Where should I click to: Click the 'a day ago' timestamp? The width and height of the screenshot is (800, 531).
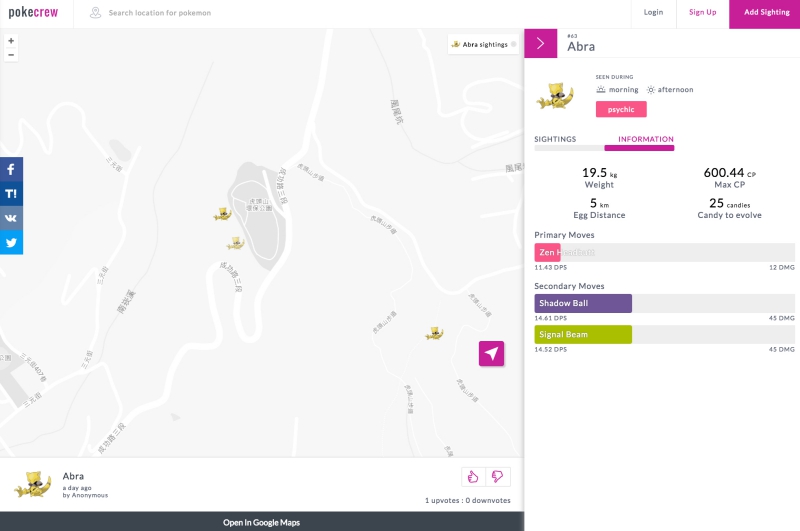click(x=77, y=488)
